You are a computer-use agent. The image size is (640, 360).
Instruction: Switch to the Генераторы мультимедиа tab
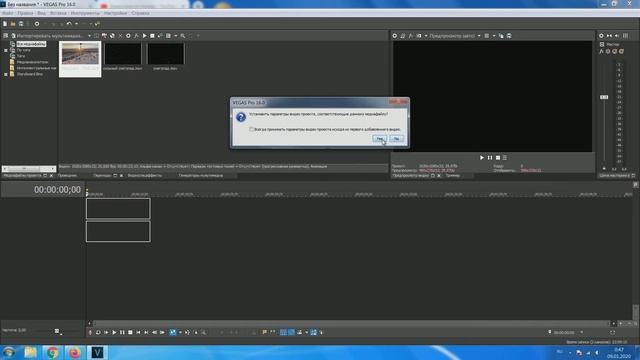(x=200, y=176)
